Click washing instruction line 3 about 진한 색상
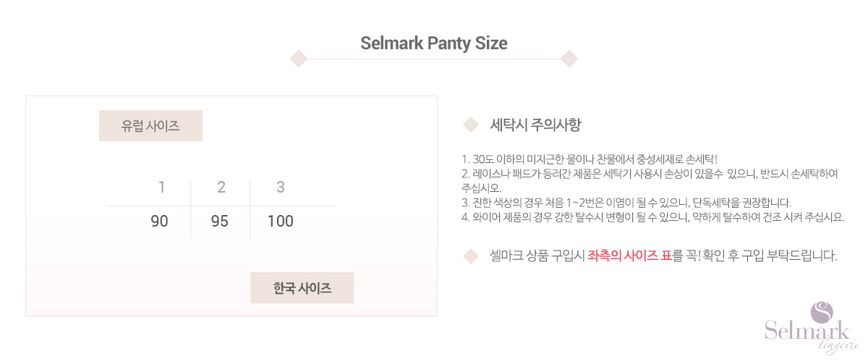Image resolution: width=868 pixels, height=362 pixels. click(626, 202)
